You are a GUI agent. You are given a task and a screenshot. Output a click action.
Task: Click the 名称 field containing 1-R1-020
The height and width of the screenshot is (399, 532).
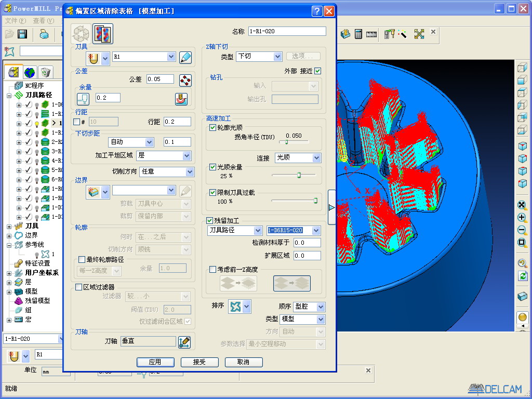click(x=287, y=31)
